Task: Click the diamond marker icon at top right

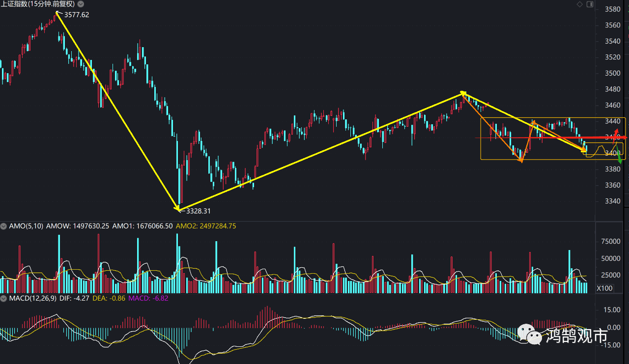Action: click(580, 4)
